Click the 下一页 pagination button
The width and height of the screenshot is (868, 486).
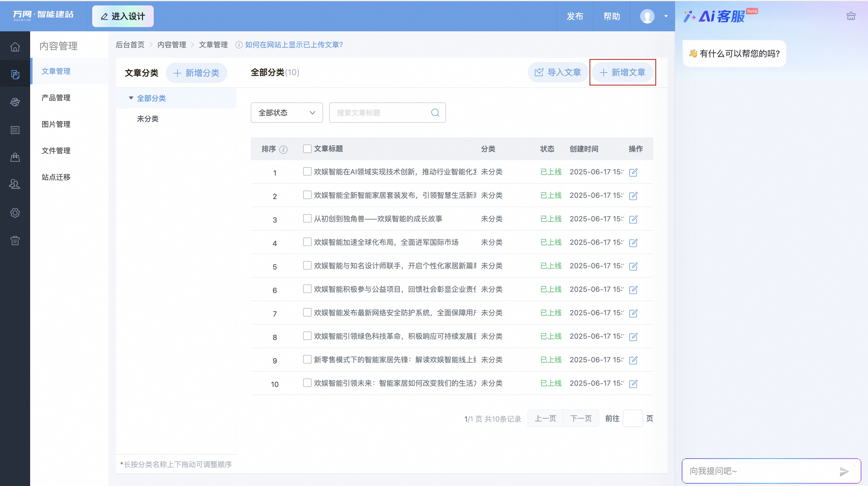[581, 418]
